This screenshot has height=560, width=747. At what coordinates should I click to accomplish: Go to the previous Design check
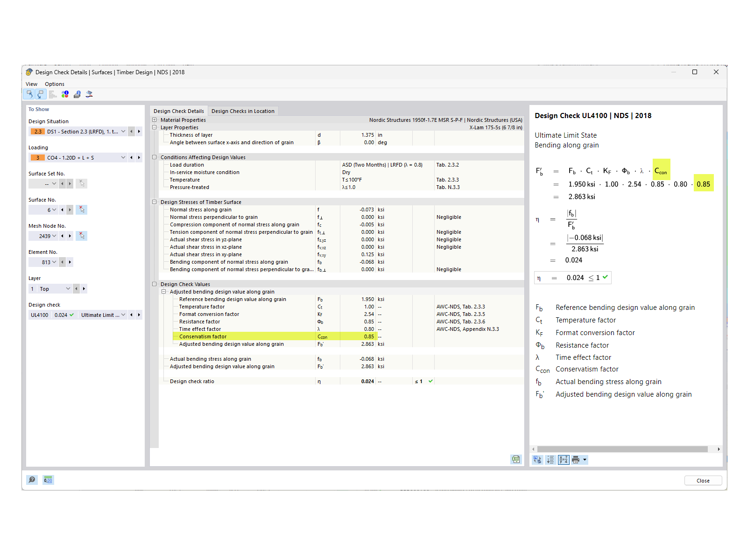132,315
